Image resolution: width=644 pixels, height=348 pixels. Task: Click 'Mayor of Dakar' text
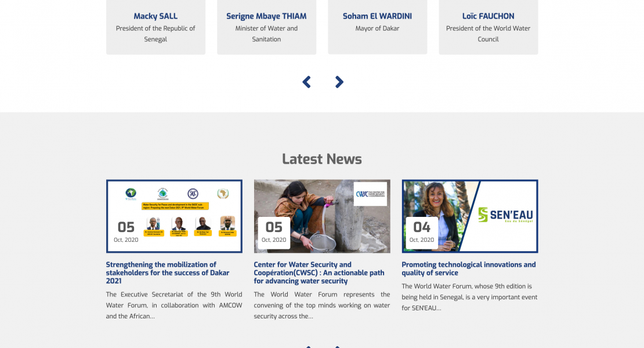378,28
